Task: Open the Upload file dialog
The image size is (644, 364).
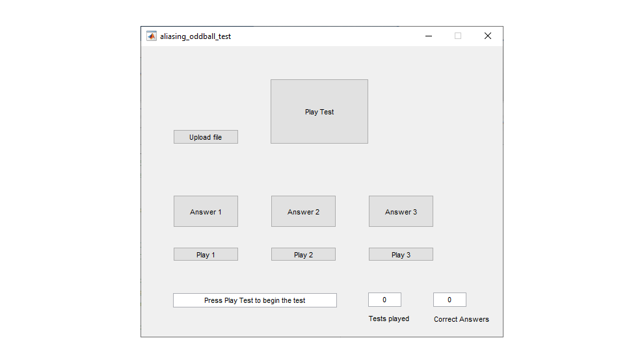Action: tap(206, 137)
